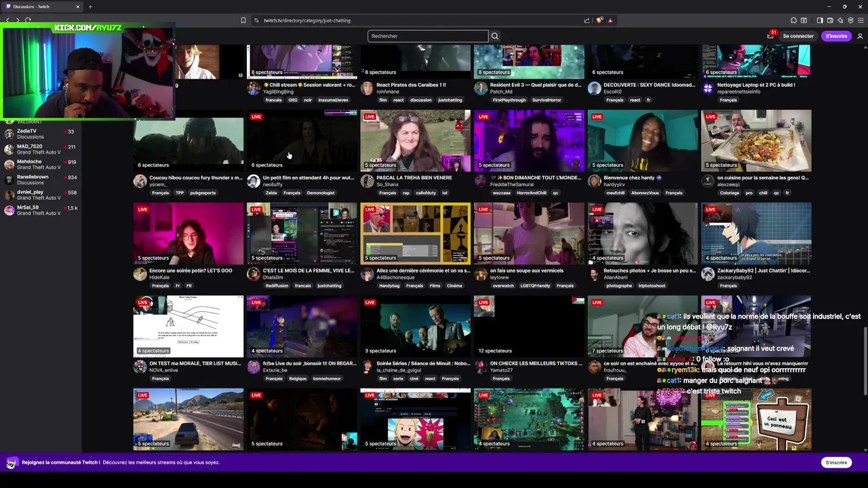Image resolution: width=868 pixels, height=488 pixels.
Task: Click the Demonologist tag
Action: pyautogui.click(x=321, y=192)
